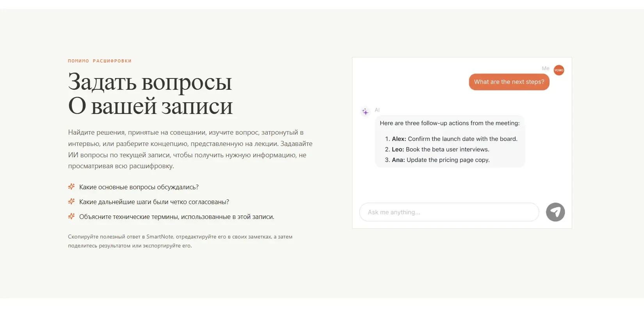
Task: Click paragraph starting 'Найдите решения, принятые на совещании'
Action: pyautogui.click(x=190, y=149)
